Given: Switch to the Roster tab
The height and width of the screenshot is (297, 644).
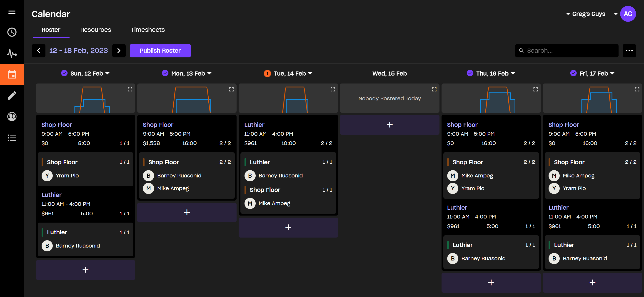Looking at the screenshot, I should point(51,30).
